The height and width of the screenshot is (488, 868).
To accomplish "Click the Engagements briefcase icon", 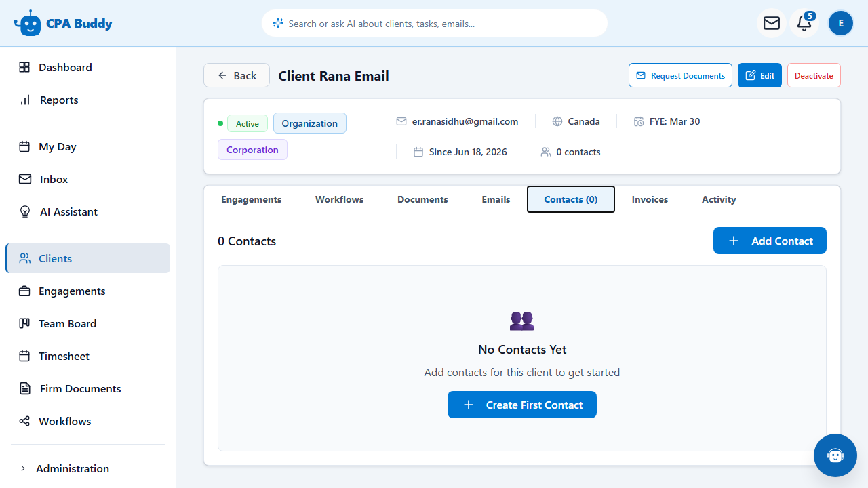I will point(24,291).
